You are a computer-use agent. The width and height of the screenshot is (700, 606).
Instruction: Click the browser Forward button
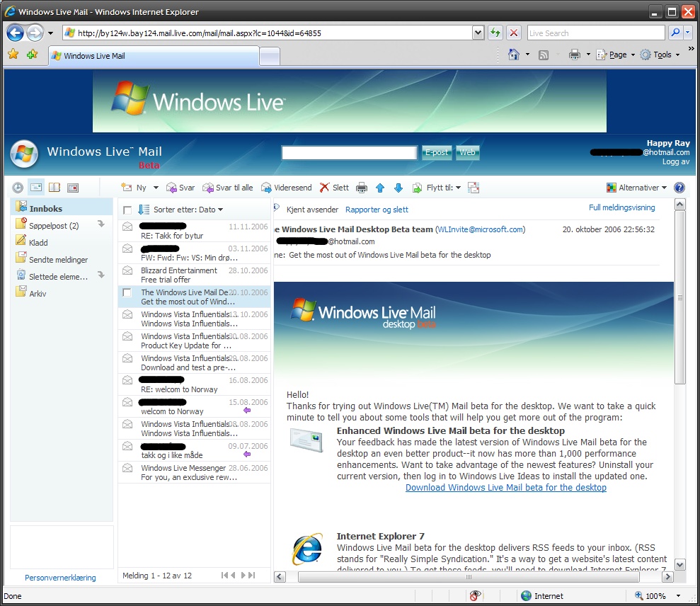[x=35, y=33]
